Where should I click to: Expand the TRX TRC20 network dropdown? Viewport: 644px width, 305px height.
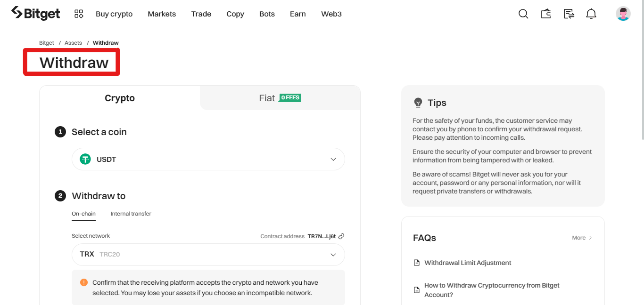(208, 254)
